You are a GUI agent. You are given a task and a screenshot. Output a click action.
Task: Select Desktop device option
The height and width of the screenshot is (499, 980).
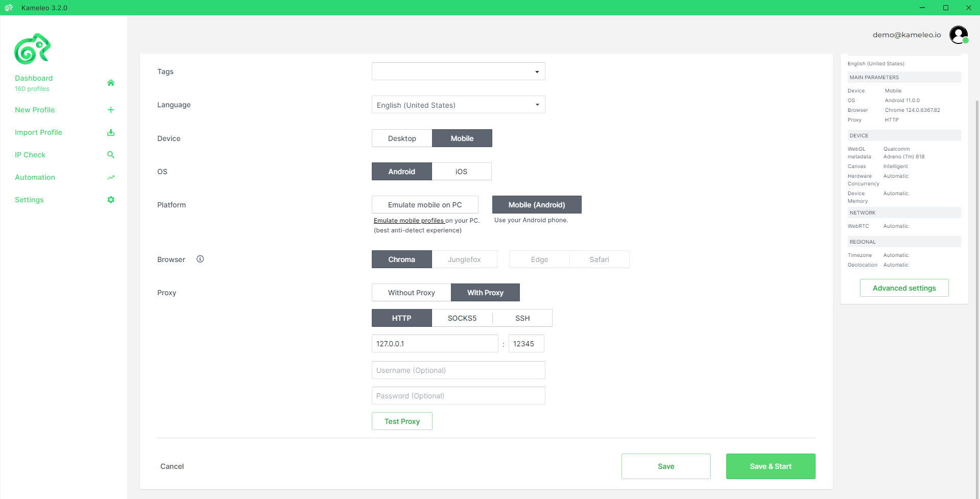point(402,138)
